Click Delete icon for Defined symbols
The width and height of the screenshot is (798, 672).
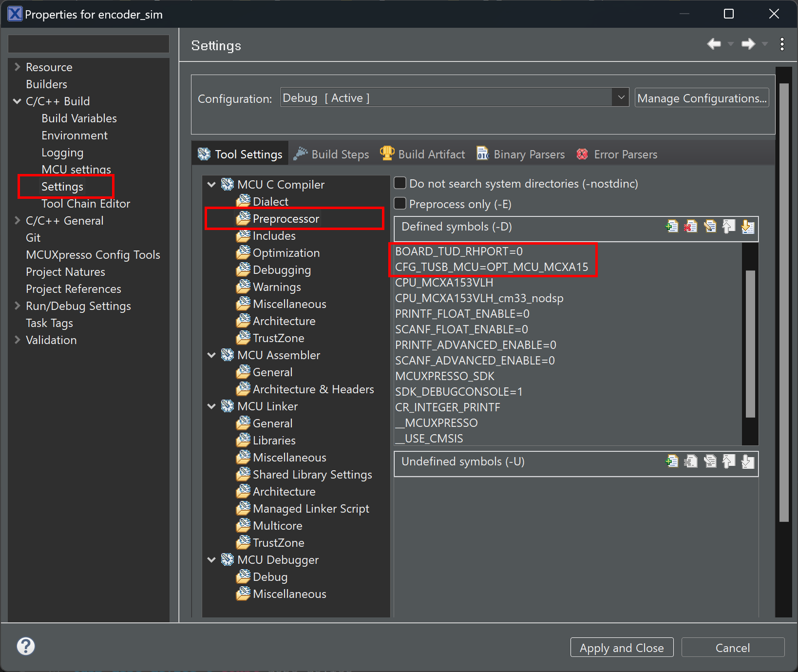691,227
